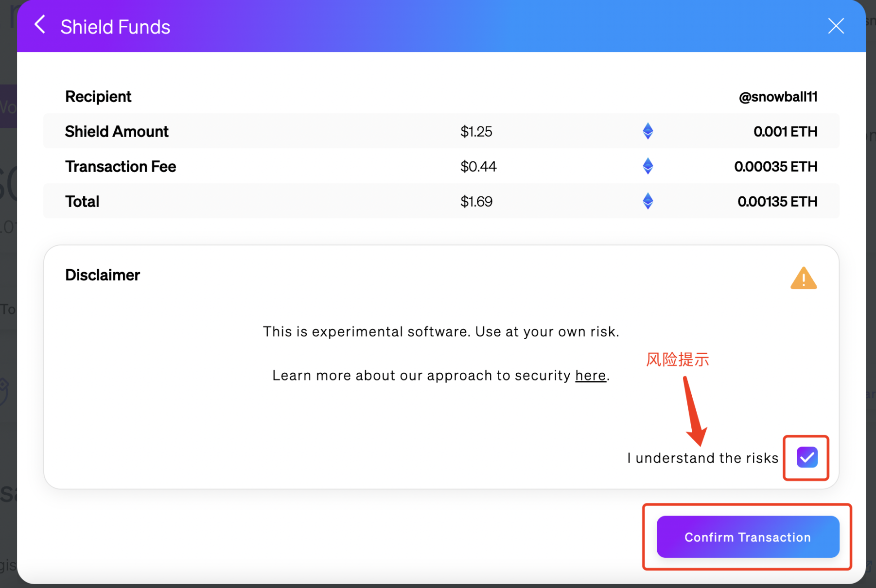Click the Transaction Fee label

121,167
